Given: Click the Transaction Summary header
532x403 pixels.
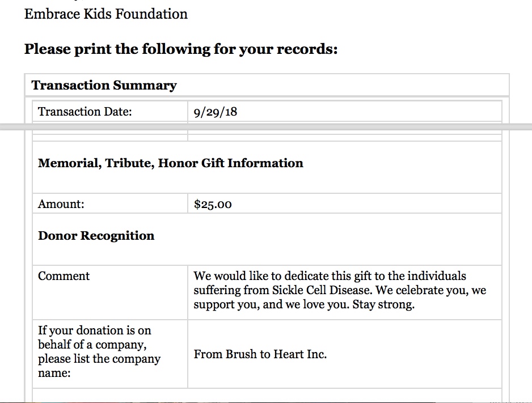Looking at the screenshot, I should pyautogui.click(x=104, y=86).
